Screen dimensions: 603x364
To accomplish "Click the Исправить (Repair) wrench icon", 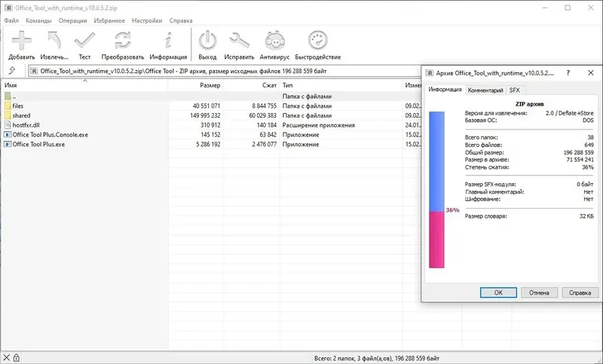I will click(239, 41).
